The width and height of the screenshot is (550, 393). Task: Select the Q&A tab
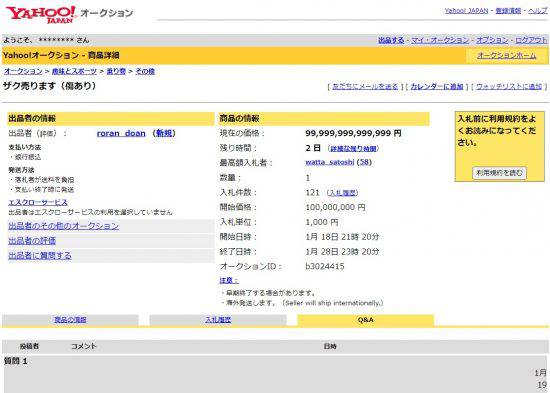coord(365,320)
